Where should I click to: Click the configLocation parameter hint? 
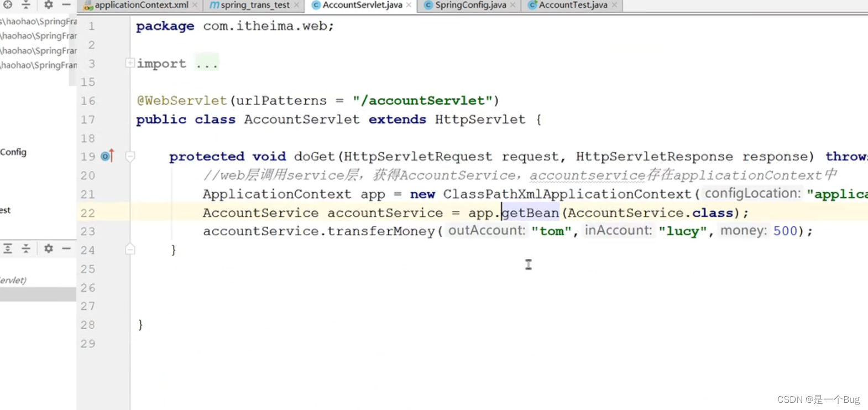(x=752, y=193)
